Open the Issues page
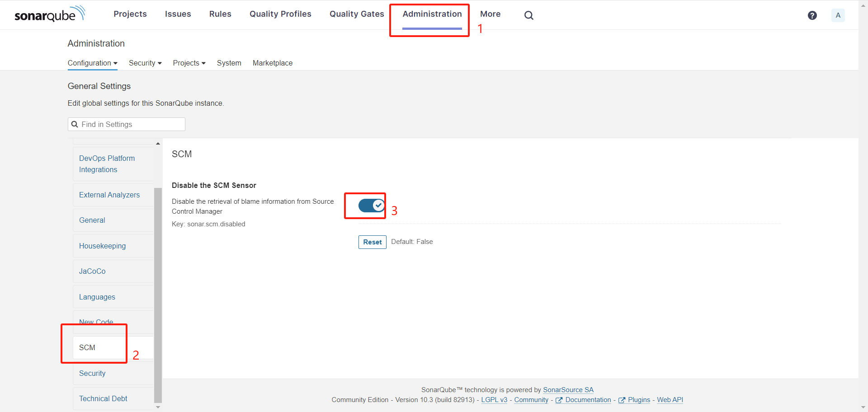The width and height of the screenshot is (868, 412). point(178,14)
